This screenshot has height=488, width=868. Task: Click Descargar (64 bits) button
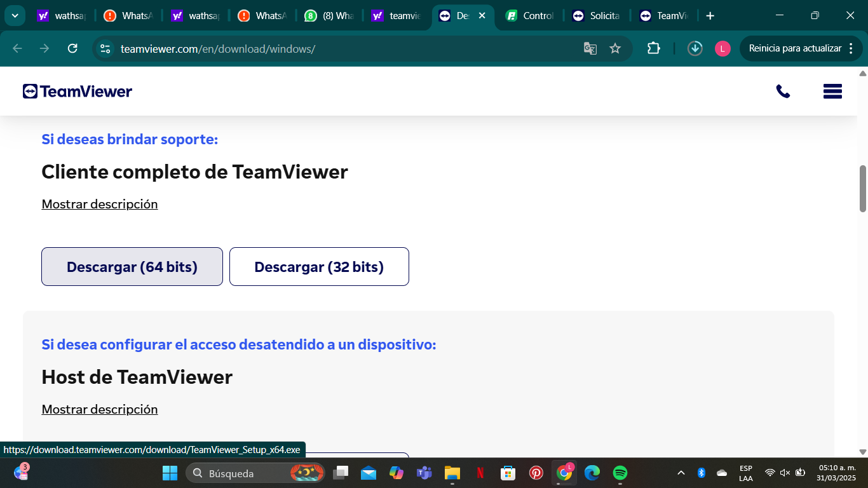click(x=132, y=267)
